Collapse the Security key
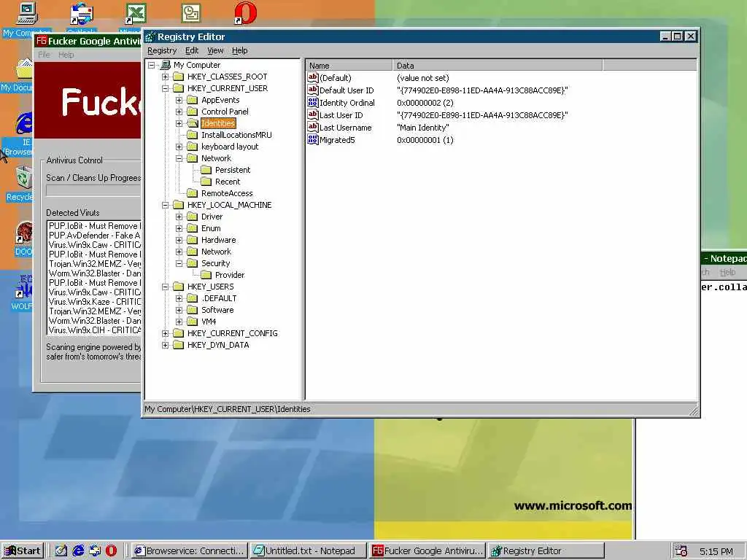 click(x=179, y=263)
